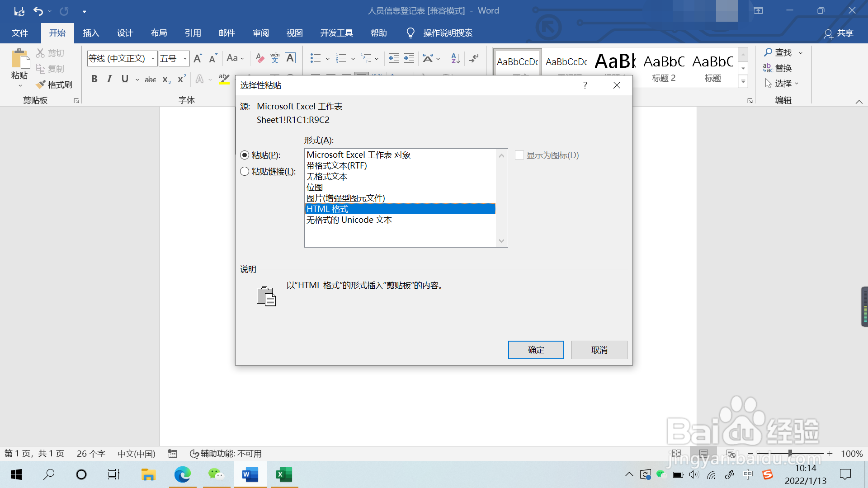Expand the 查找 dropdown arrow
Image resolution: width=868 pixels, height=488 pixels.
click(x=801, y=53)
